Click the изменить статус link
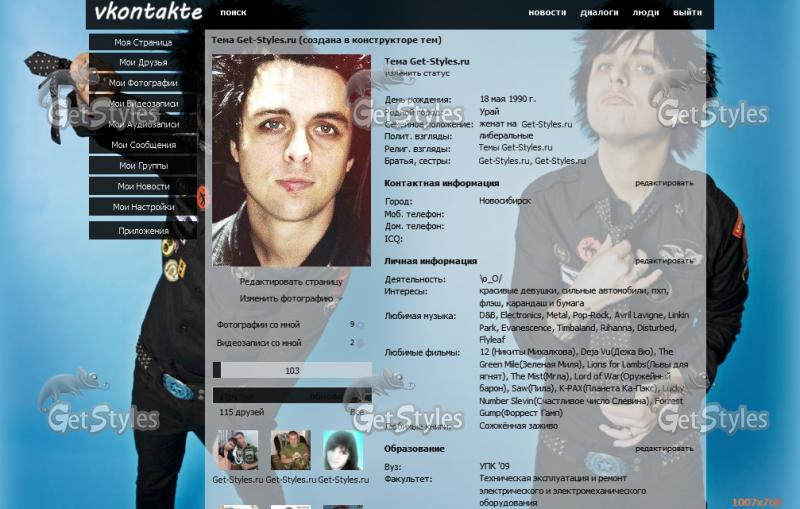800x509 pixels. coord(417,73)
